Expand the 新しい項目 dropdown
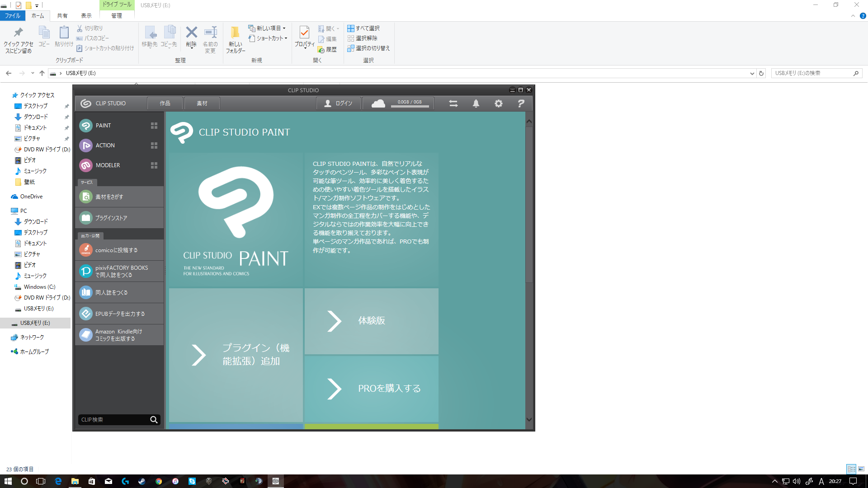The height and width of the screenshot is (488, 868). pos(284,28)
